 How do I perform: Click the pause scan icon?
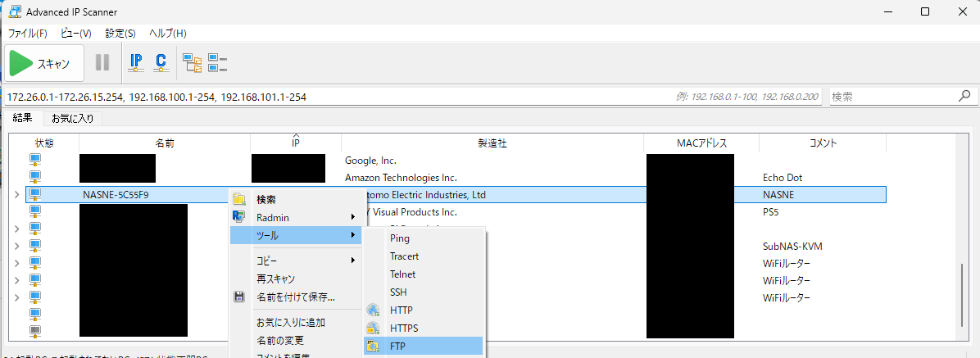(102, 62)
